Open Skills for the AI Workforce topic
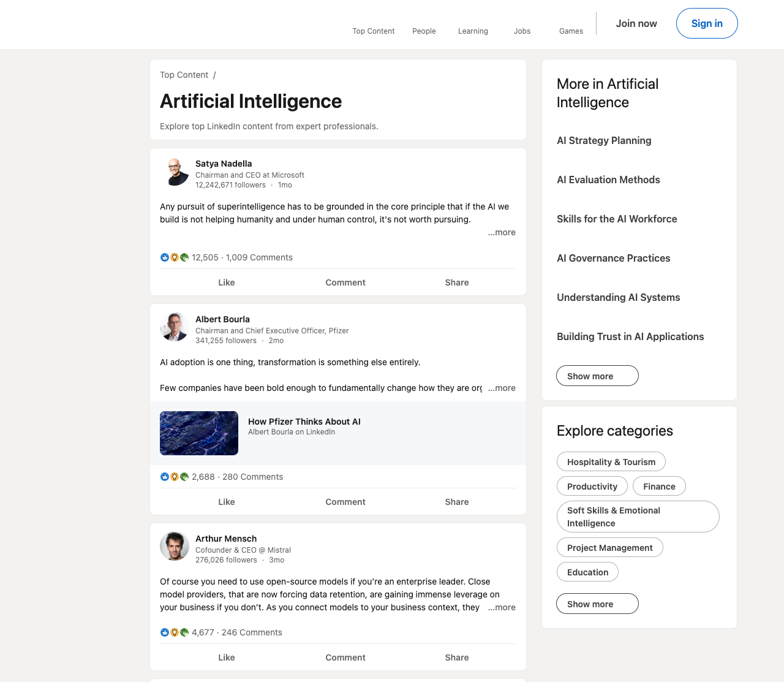Screen dimensions: 784x682 point(617,219)
